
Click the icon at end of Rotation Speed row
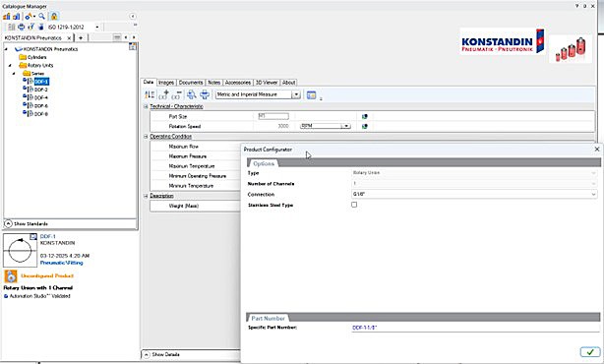click(x=364, y=126)
